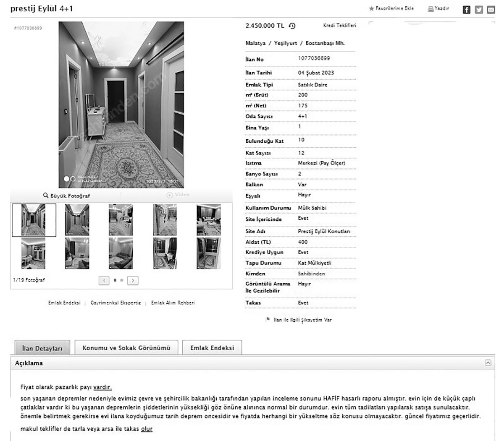Switch to Konumu ve Sokak Görünümü tab
504x441 pixels.
tap(126, 348)
